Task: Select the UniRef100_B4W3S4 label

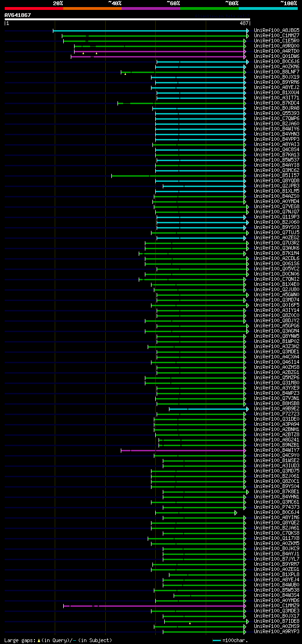Action: coord(277,595)
